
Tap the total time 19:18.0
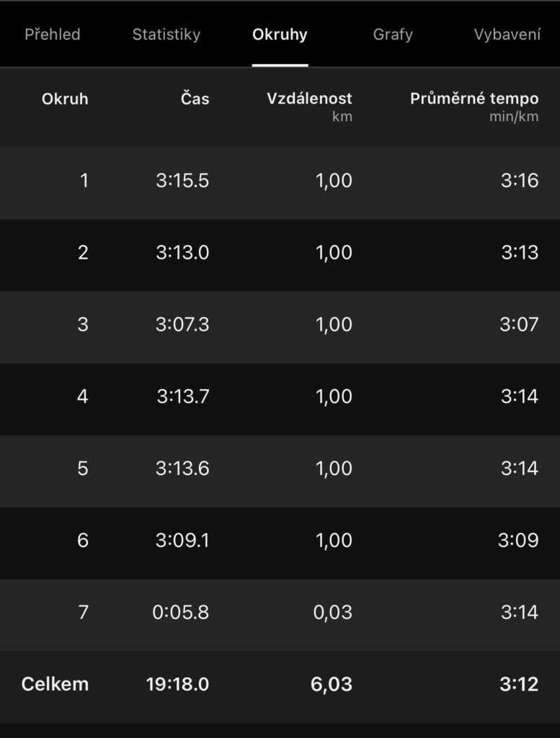pyautogui.click(x=177, y=684)
